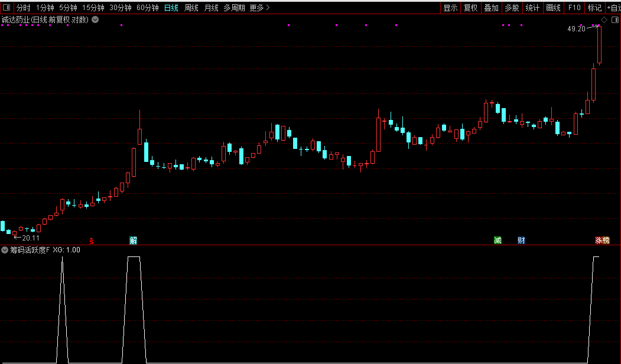
Task: Click the 画线 drawing button
Action: tap(553, 8)
